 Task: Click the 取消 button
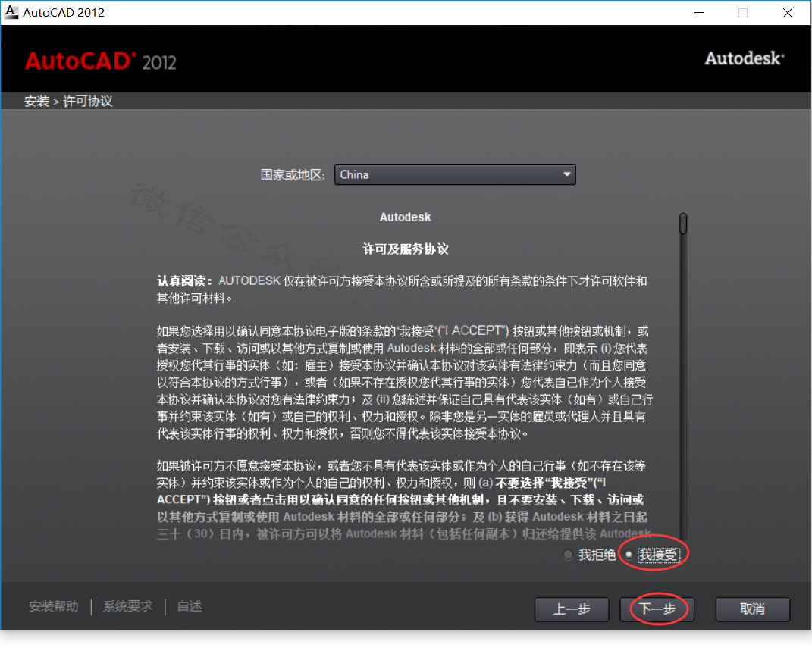click(752, 609)
